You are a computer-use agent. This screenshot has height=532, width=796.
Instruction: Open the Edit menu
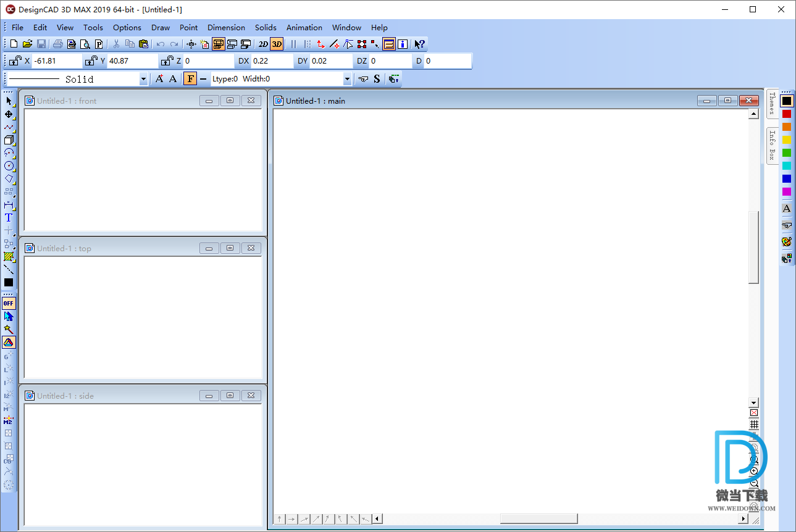point(40,27)
